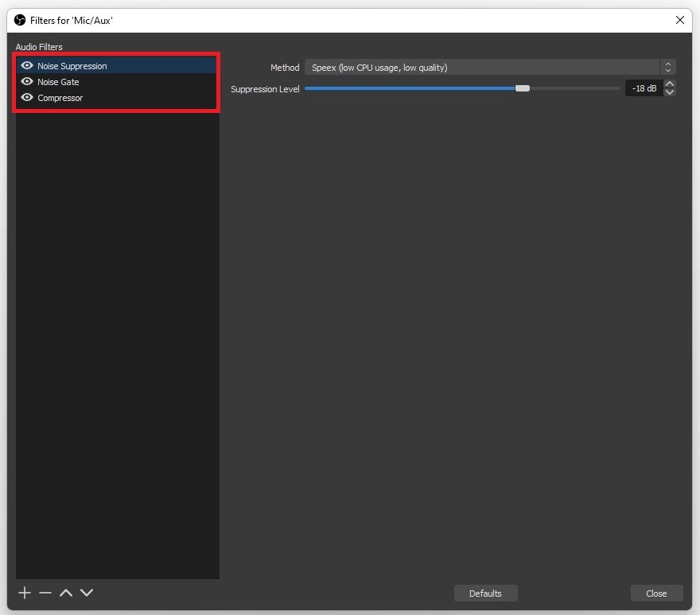Increase suppression level with up stepper arrow

[x=669, y=84]
